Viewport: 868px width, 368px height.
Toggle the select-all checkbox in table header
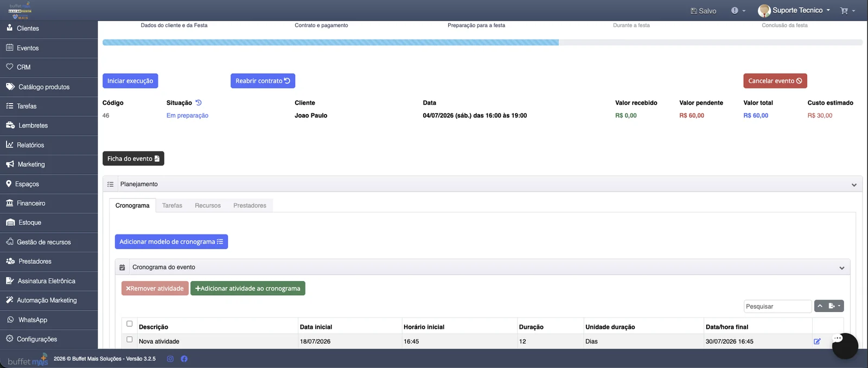coord(129,324)
